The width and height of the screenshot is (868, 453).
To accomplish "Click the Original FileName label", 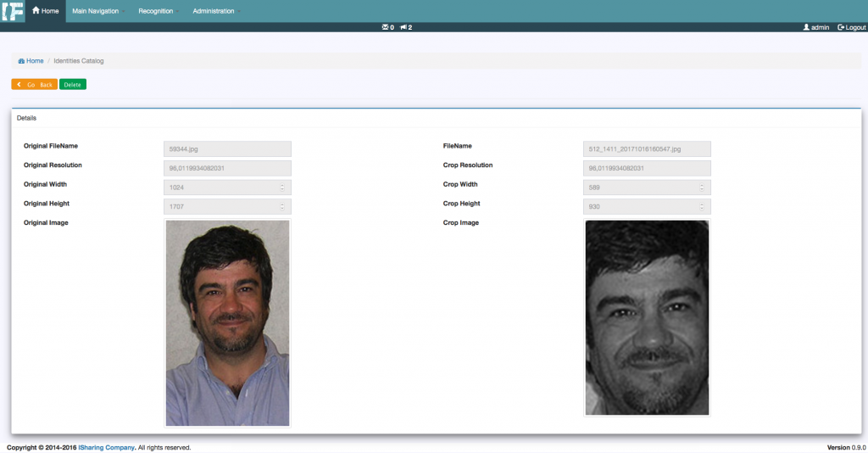I will [51, 146].
